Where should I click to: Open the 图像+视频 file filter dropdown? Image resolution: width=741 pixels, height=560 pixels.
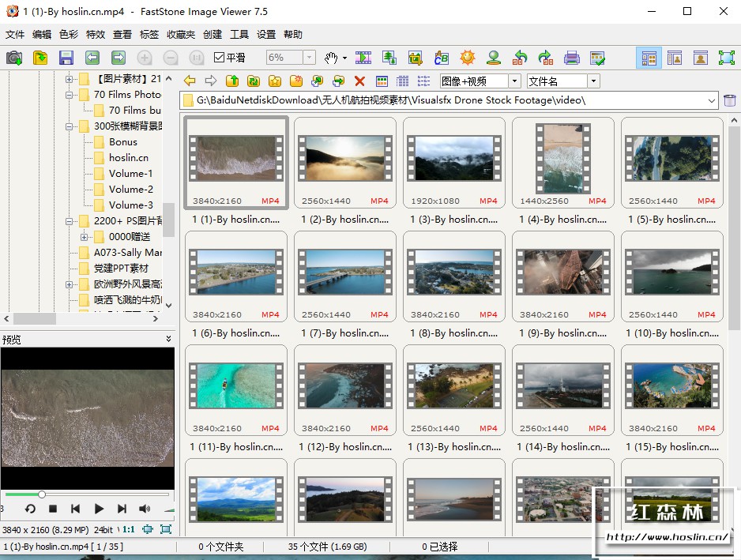pos(514,81)
